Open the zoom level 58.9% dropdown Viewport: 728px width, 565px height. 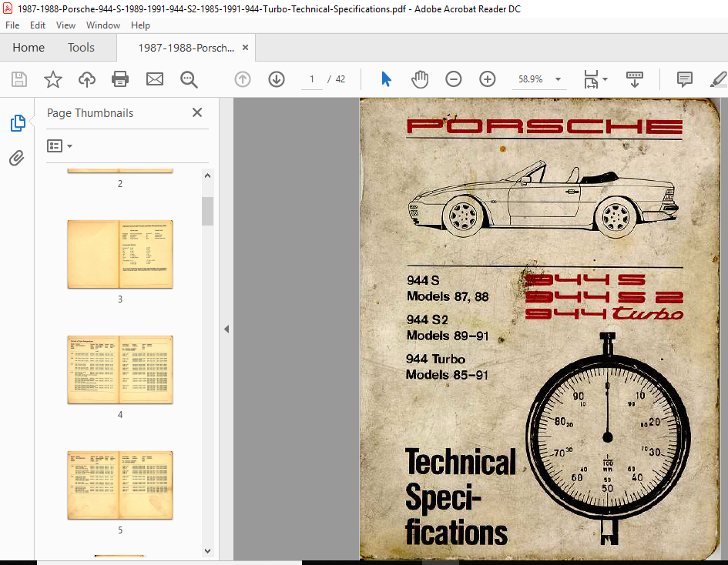(x=558, y=79)
